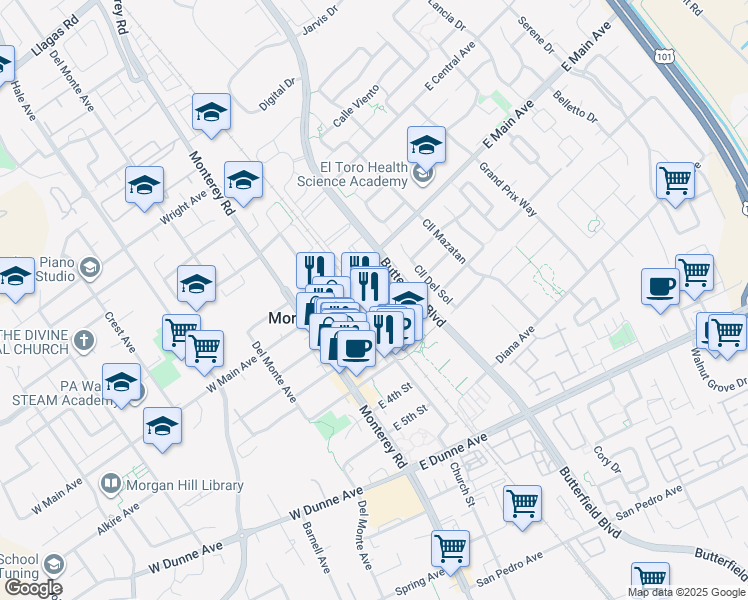Click the Piano Studio place pin
This screenshot has width=748, height=600.
coord(89,267)
